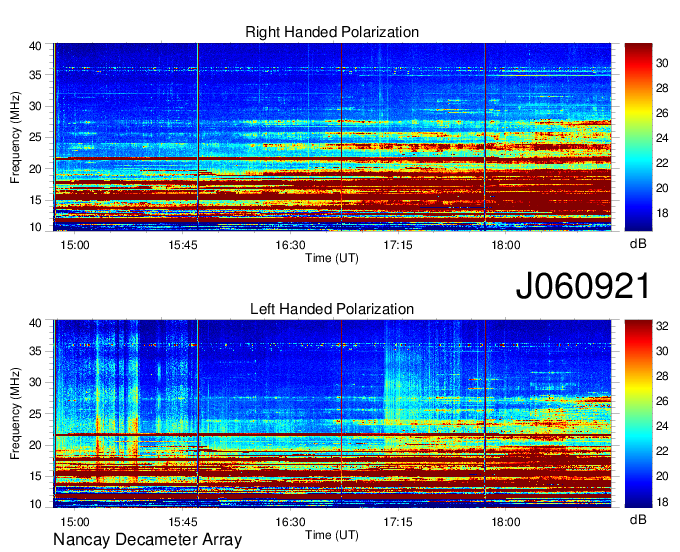Screen dimensions: 680x552
Task: Click the dB unit label under lower colorbar
Action: pyautogui.click(x=638, y=519)
